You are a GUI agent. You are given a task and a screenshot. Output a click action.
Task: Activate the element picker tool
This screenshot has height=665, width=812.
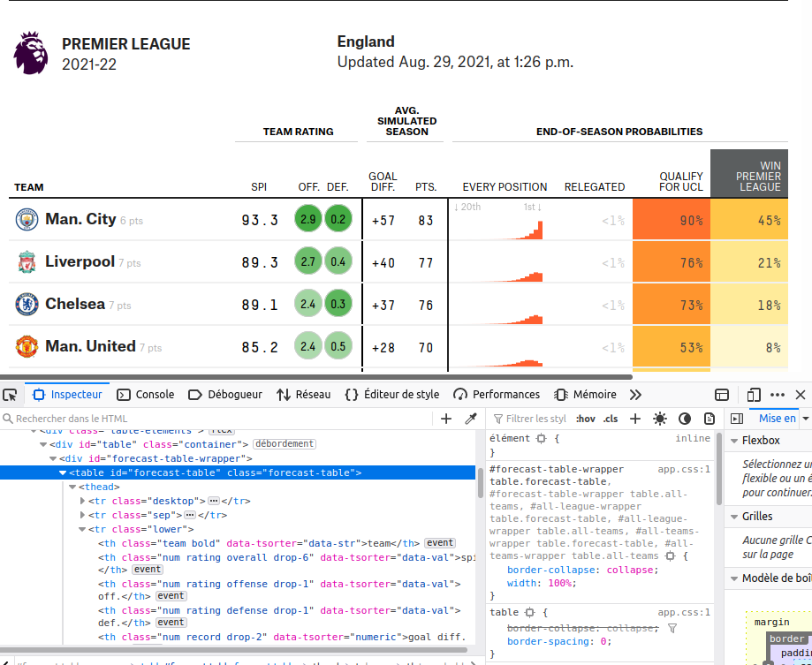coord(10,395)
